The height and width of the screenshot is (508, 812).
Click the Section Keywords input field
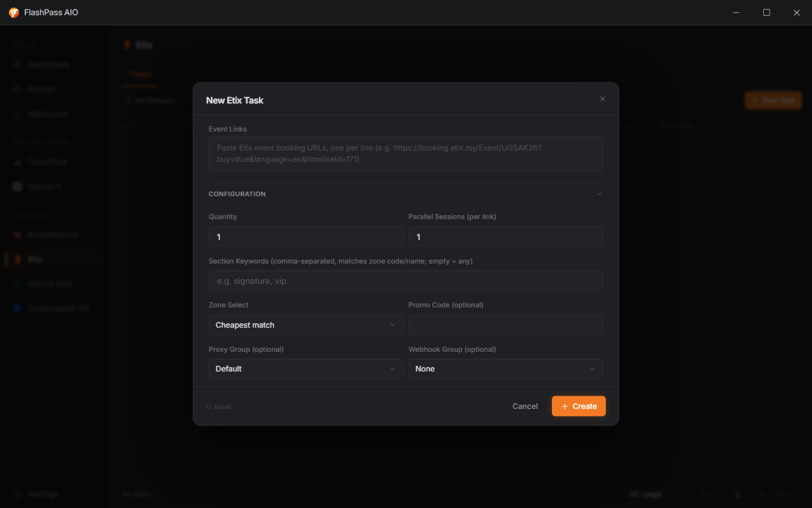tap(406, 281)
